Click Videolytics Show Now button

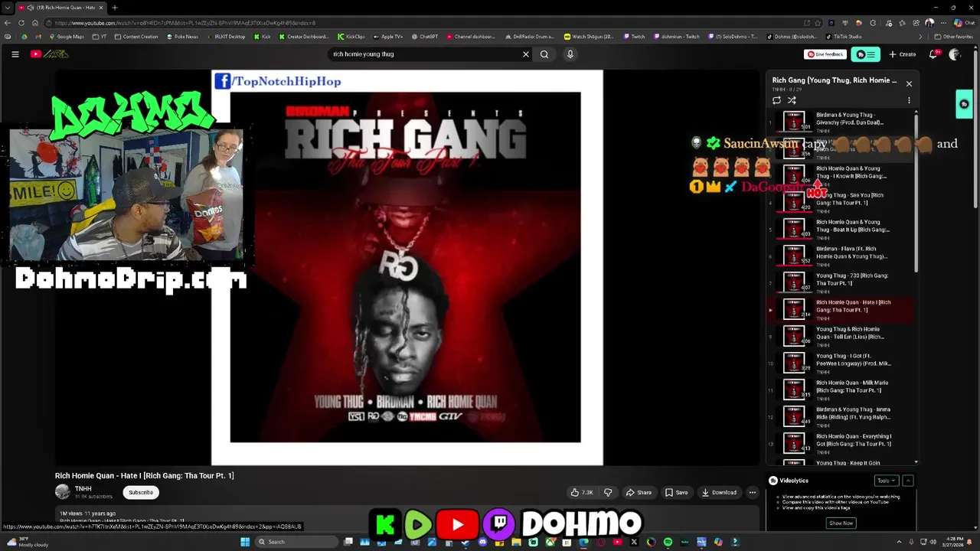coord(841,523)
